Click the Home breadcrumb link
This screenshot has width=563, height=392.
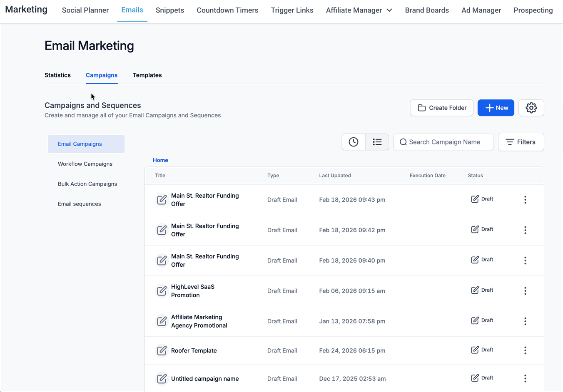[x=160, y=160]
